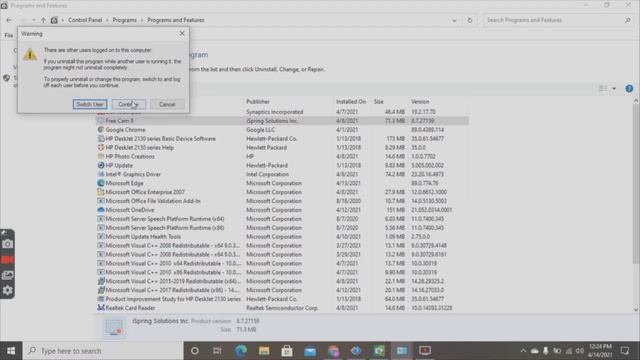Image resolution: width=640 pixels, height=360 pixels.
Task: Click Search Programs and Features field
Action: (558, 20)
